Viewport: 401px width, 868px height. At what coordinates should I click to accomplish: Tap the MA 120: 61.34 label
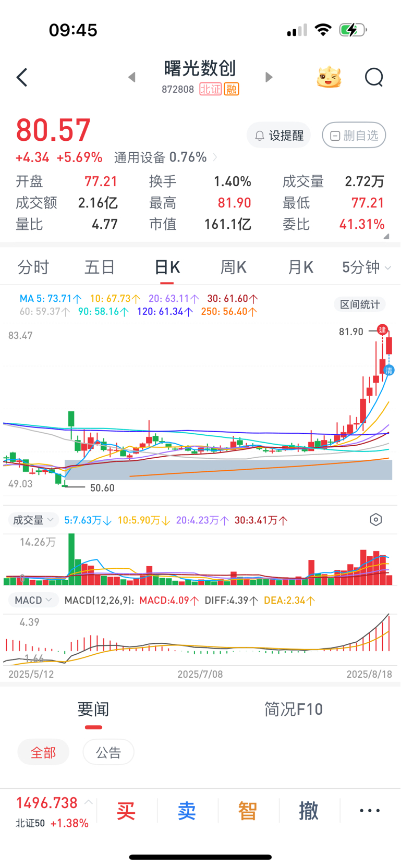[x=165, y=312]
